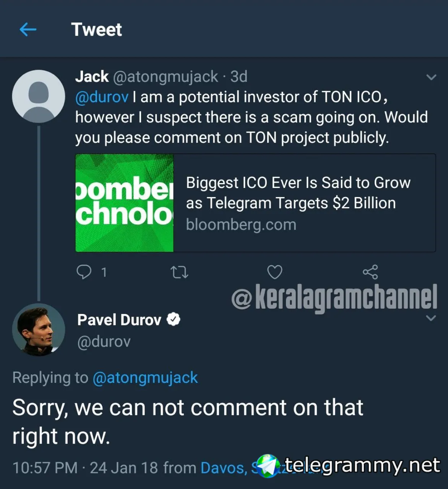Click Pavel Durov's verified badge

[174, 319]
